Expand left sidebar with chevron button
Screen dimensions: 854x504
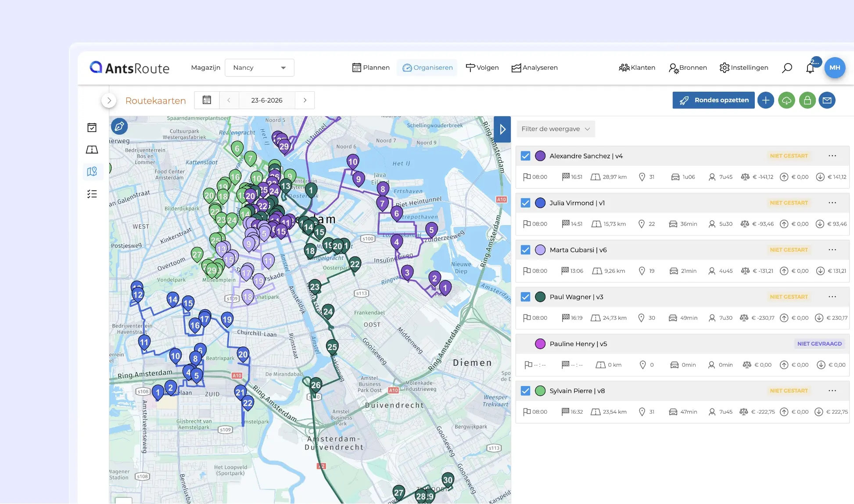109,100
